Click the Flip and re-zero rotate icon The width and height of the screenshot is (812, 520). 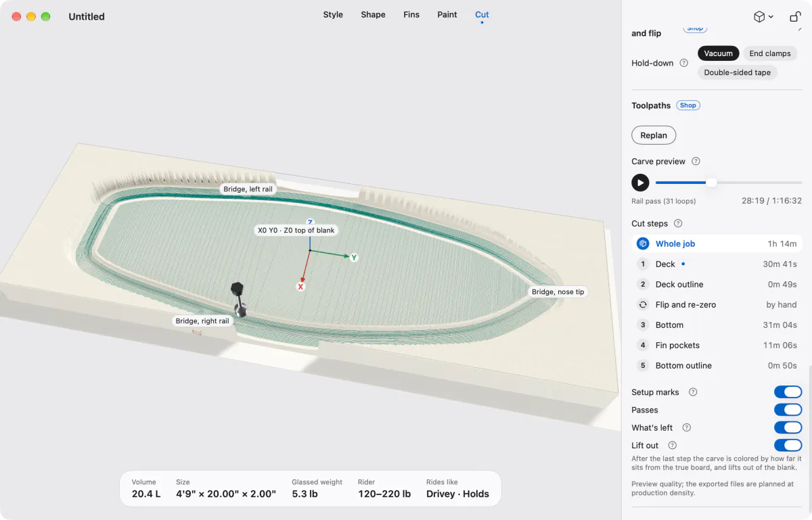click(x=643, y=304)
